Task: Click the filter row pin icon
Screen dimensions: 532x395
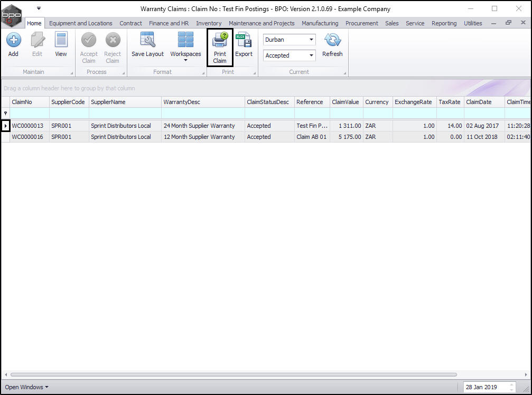Action: coord(5,113)
